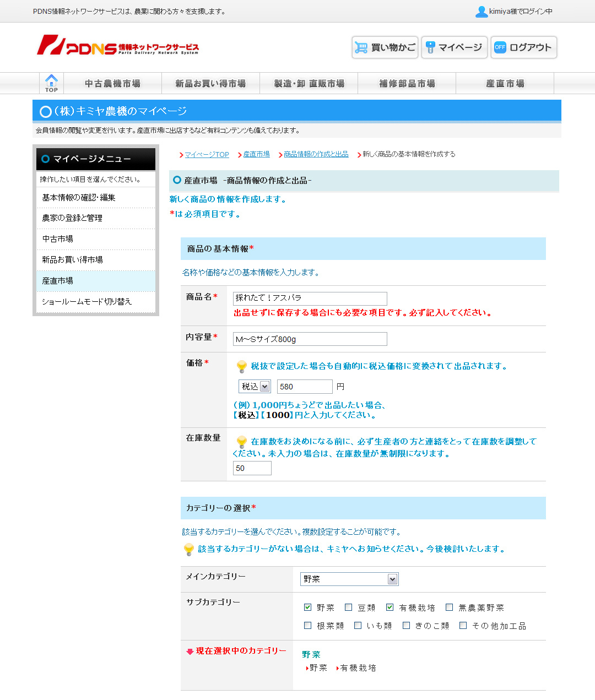
Task: Click the TOP home icon
Action: click(51, 83)
